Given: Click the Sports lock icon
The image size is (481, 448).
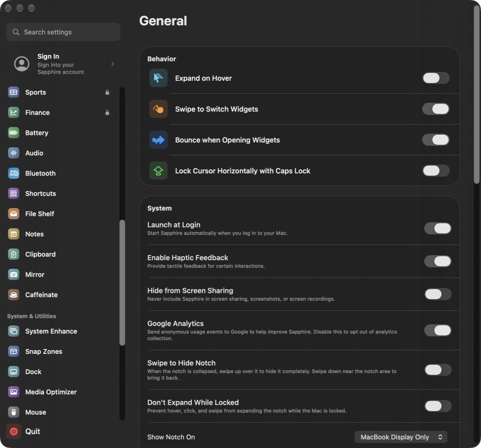Looking at the screenshot, I should tap(107, 92).
